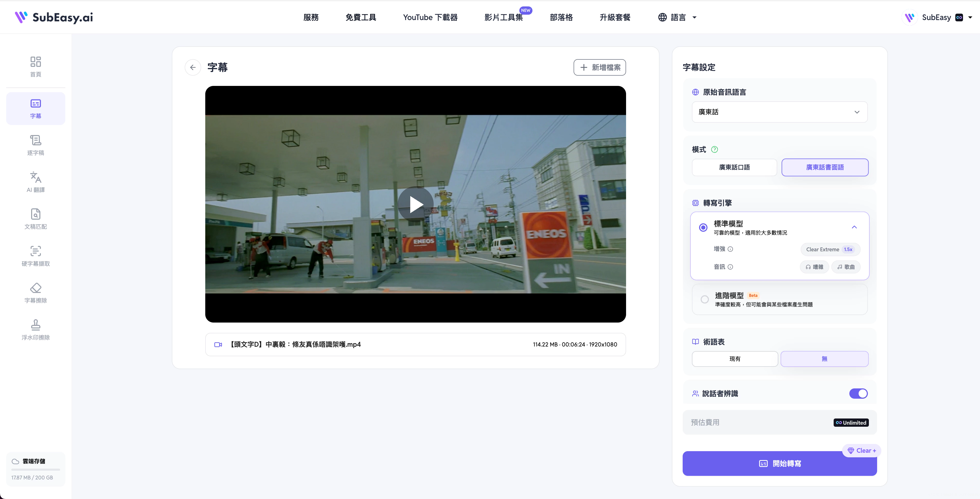Toggle the 說話者辨識 speaker recognition switch
This screenshot has height=499, width=980.
(x=858, y=394)
